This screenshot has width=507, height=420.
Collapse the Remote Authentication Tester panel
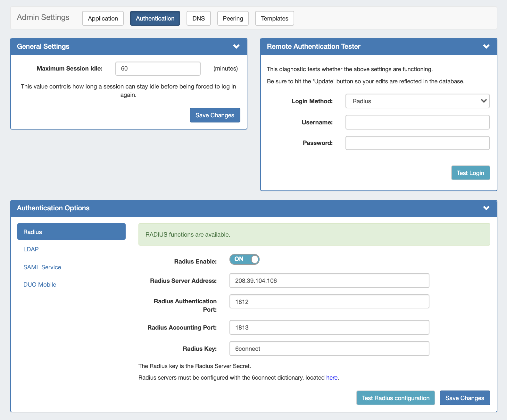pyautogui.click(x=486, y=46)
